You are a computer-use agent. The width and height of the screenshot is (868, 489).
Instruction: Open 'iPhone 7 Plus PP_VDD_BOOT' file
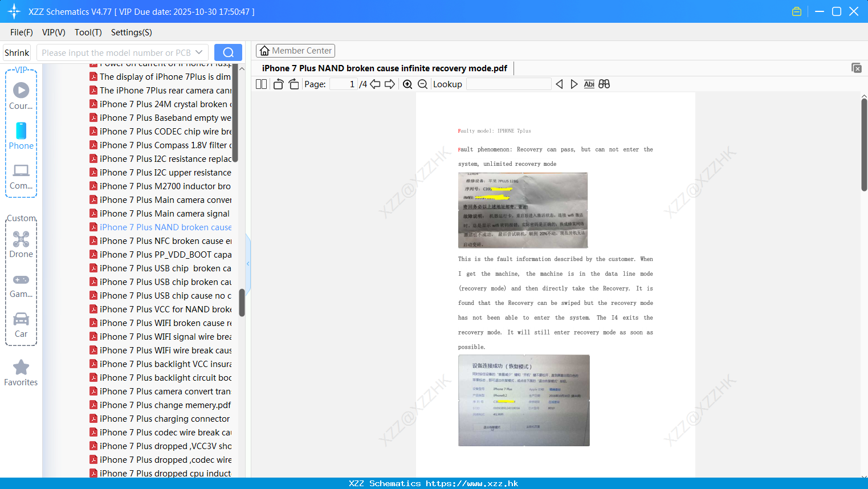point(160,255)
